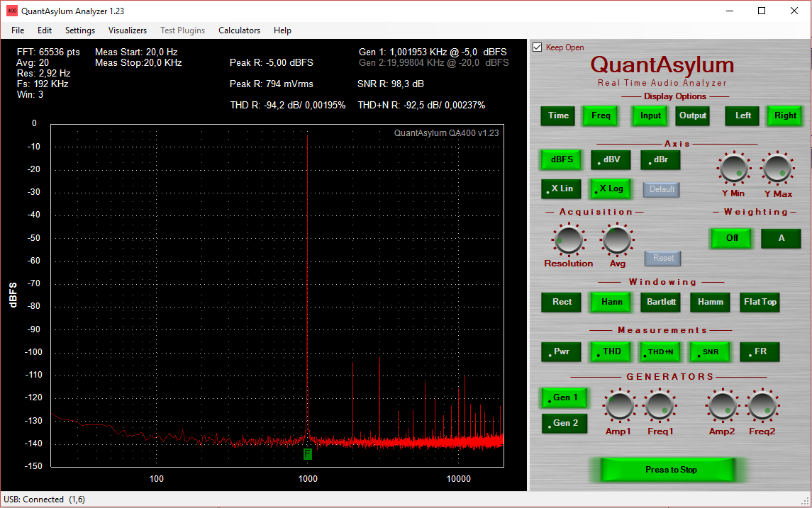Switch to X Lin axis scaling
Screen dimensions: 812x508
pos(562,189)
